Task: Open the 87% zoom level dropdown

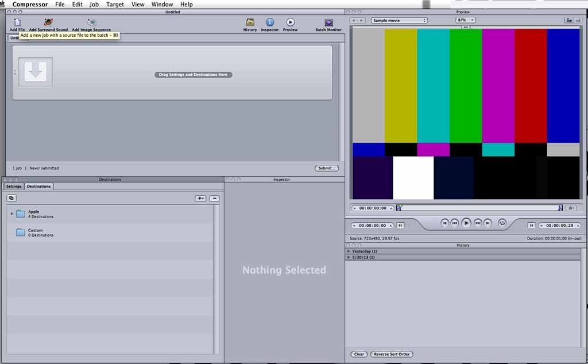Action: coord(465,20)
